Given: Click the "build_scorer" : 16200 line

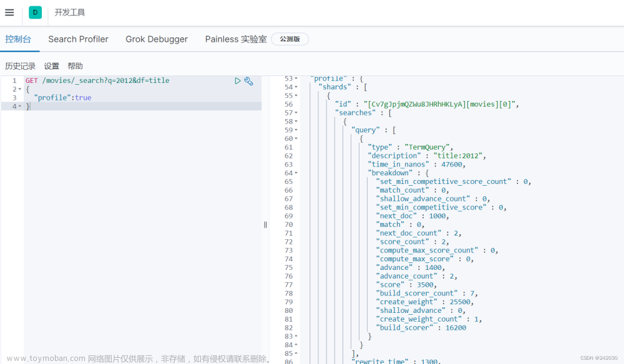Looking at the screenshot, I should click(x=421, y=328).
